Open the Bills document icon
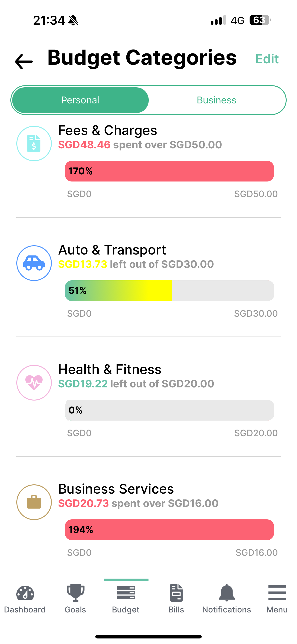This screenshot has width=297, height=644. click(176, 592)
